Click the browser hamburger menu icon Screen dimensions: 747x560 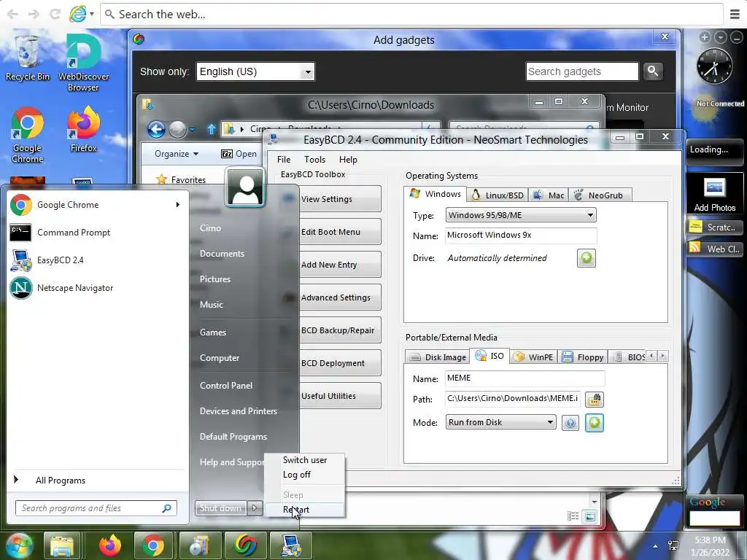point(735,15)
